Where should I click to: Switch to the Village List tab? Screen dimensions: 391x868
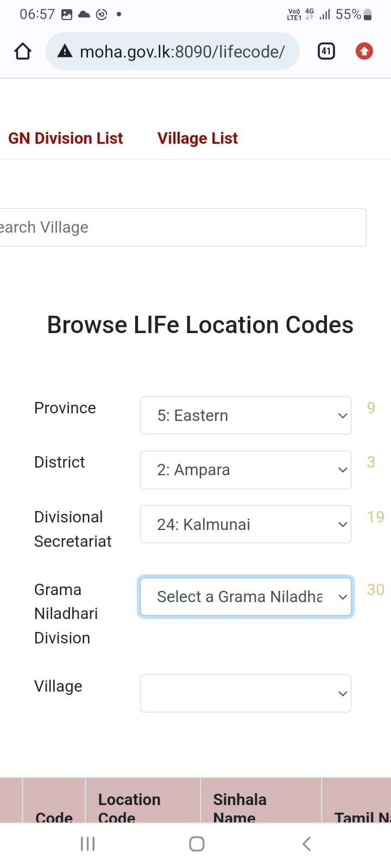(198, 138)
